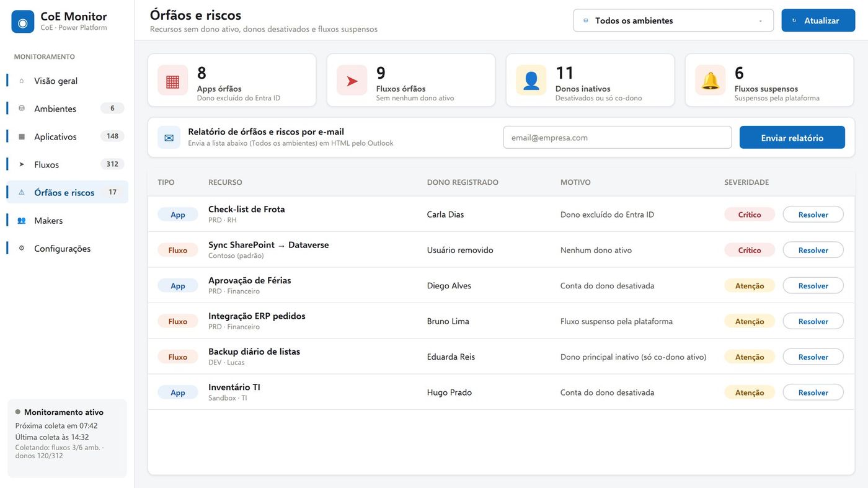Select owner name Carla Dias

click(445, 215)
